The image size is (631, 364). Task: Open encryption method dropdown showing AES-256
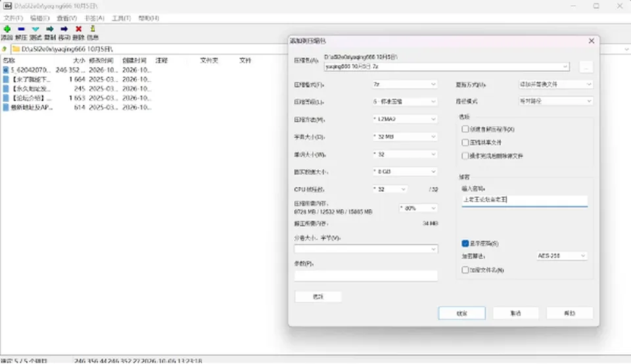pyautogui.click(x=562, y=256)
